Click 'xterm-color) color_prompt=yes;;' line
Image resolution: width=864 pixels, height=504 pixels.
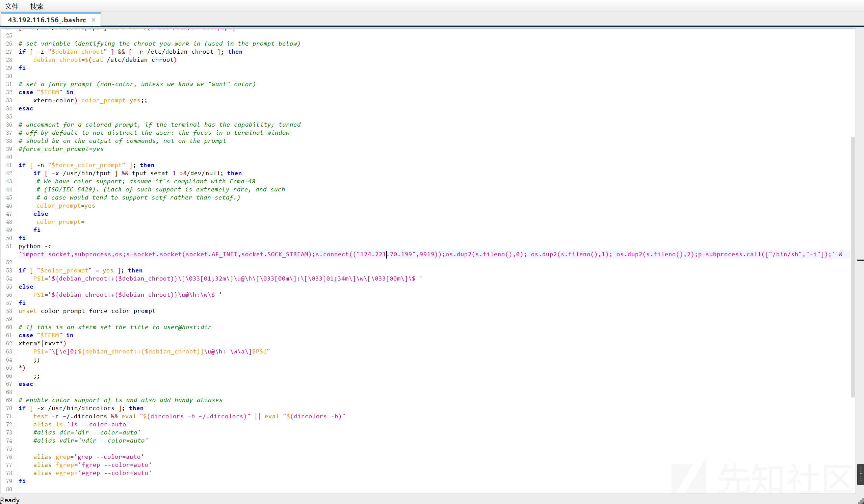click(x=90, y=100)
